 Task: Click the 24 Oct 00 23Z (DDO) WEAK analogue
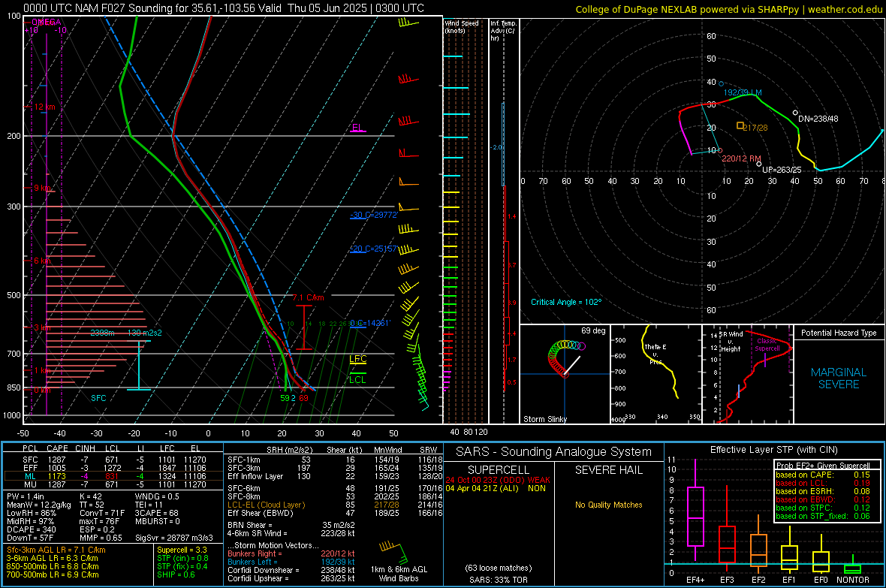(x=498, y=480)
